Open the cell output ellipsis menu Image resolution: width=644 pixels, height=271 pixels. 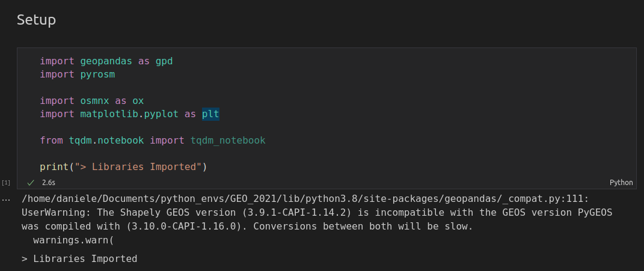tap(6, 199)
